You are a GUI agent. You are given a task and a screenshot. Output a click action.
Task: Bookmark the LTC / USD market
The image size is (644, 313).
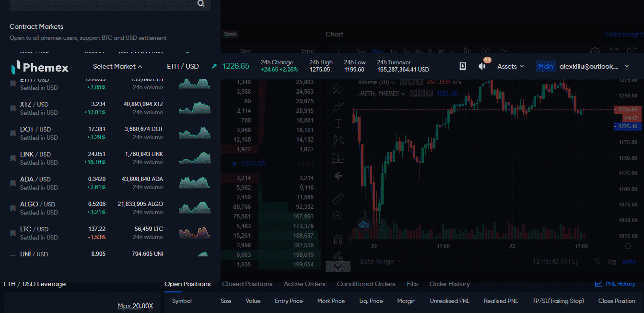(13, 233)
